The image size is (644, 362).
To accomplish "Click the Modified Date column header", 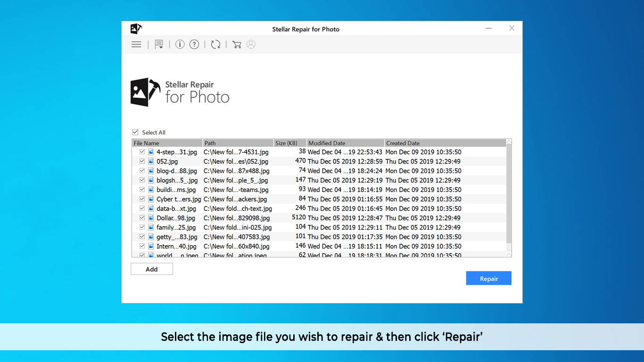I will (345, 143).
